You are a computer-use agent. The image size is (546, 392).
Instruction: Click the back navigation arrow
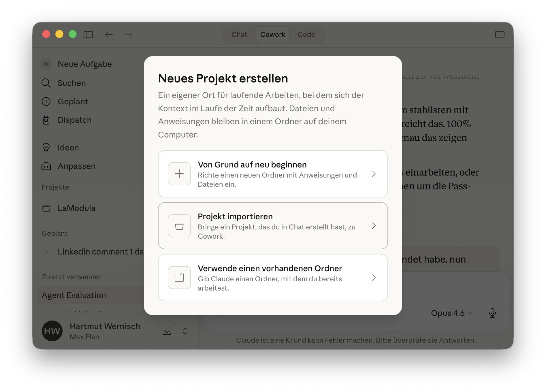coord(109,35)
